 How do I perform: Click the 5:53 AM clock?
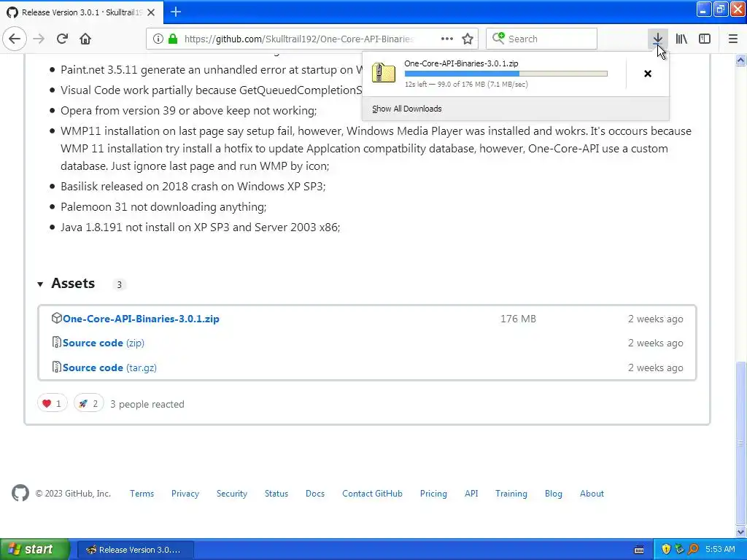pyautogui.click(x=720, y=550)
